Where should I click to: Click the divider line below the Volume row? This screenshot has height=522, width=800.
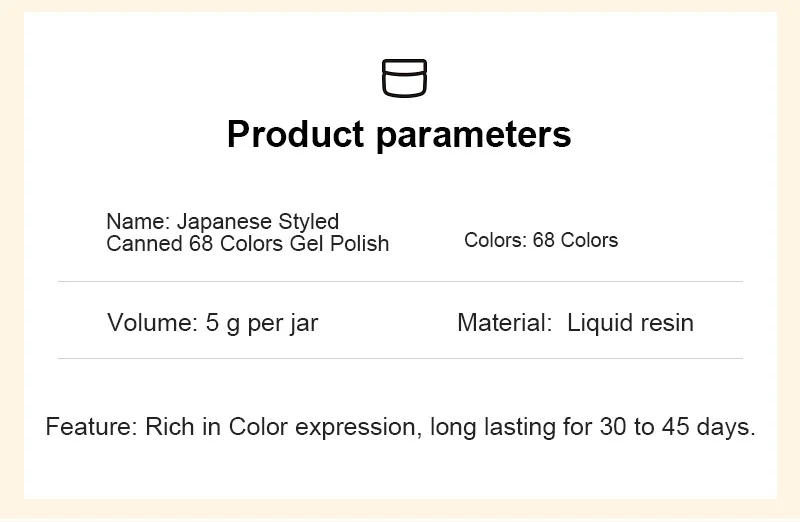[400, 358]
